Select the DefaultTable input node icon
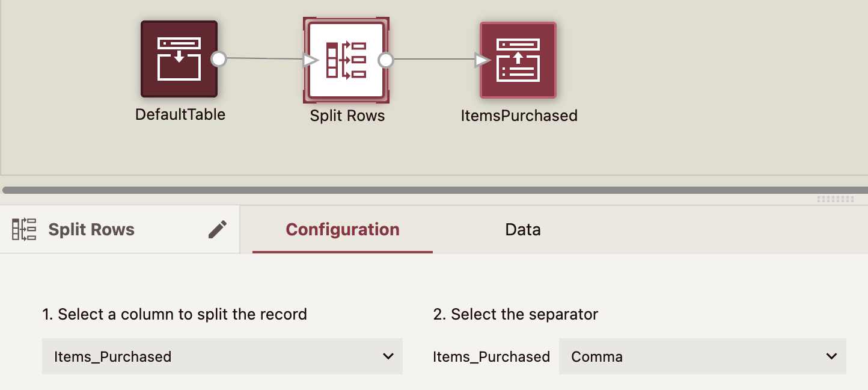This screenshot has width=868, height=390. tap(179, 59)
